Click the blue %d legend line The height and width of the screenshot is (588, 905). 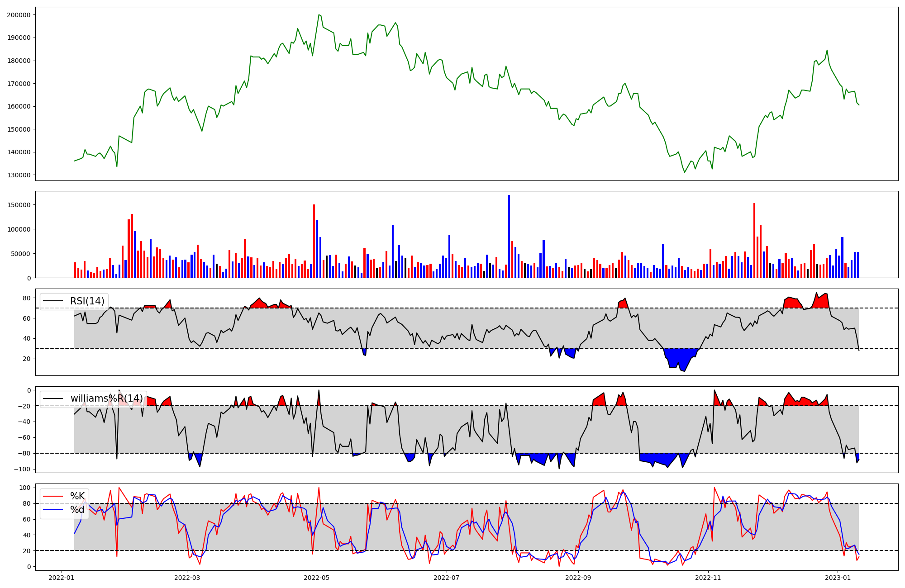52,510
